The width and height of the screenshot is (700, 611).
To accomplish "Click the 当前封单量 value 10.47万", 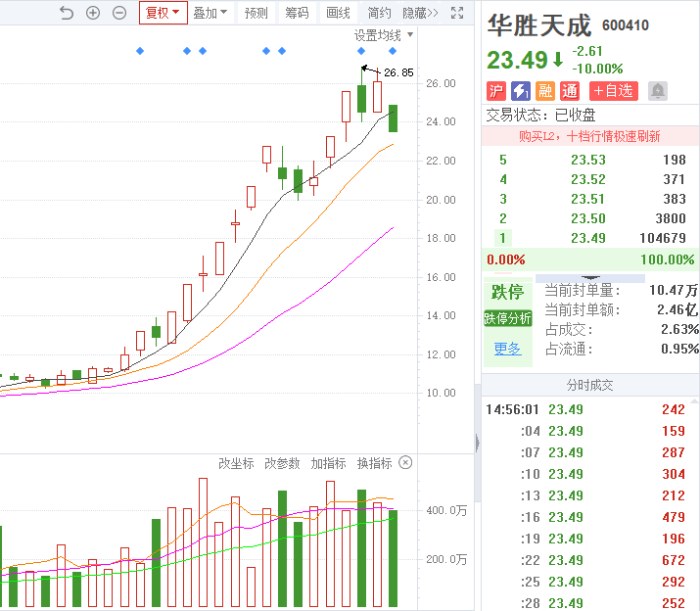I will click(x=674, y=290).
